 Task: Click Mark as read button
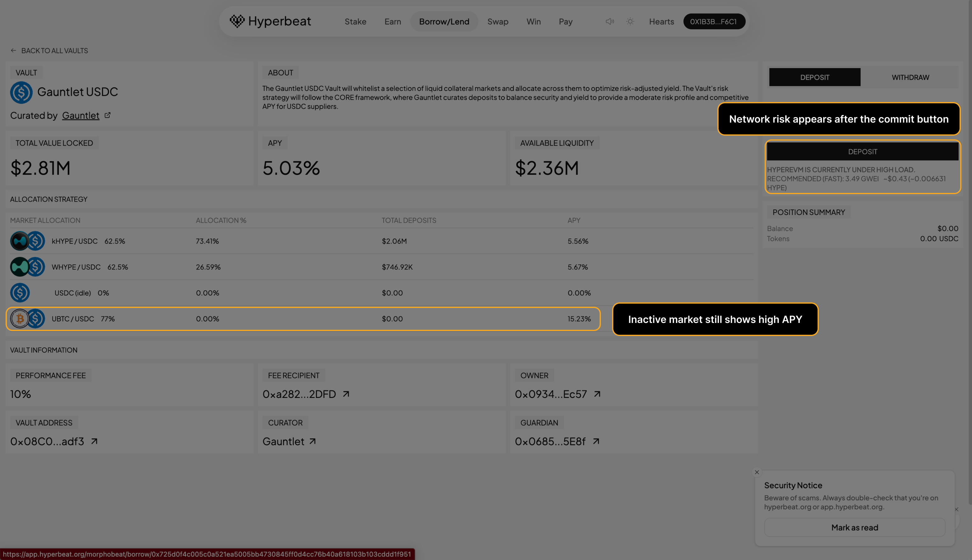[x=855, y=527]
